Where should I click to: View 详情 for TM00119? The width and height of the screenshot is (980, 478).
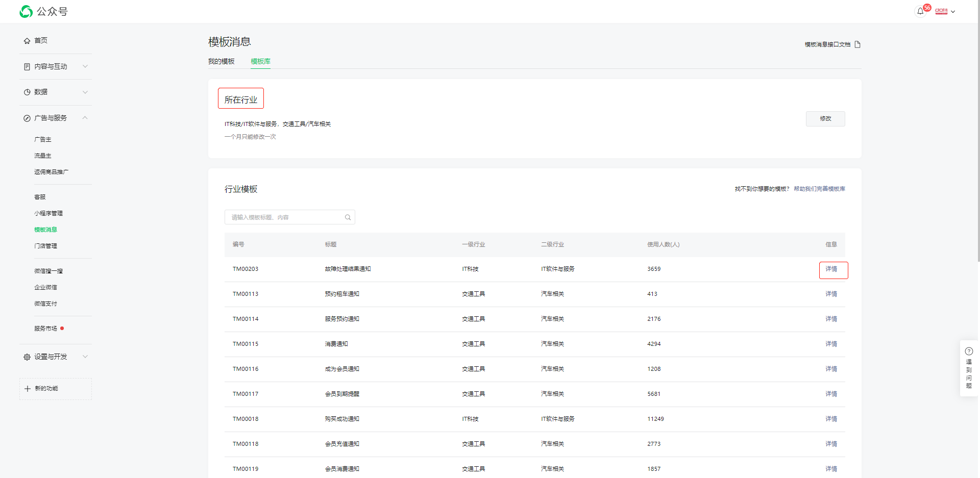pyautogui.click(x=831, y=469)
